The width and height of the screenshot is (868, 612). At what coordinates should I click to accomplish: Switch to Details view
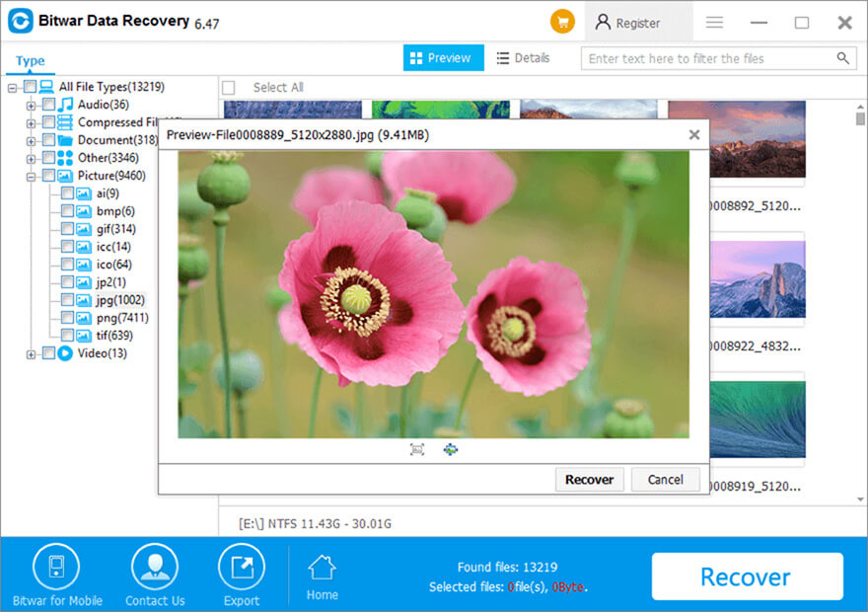click(x=523, y=57)
